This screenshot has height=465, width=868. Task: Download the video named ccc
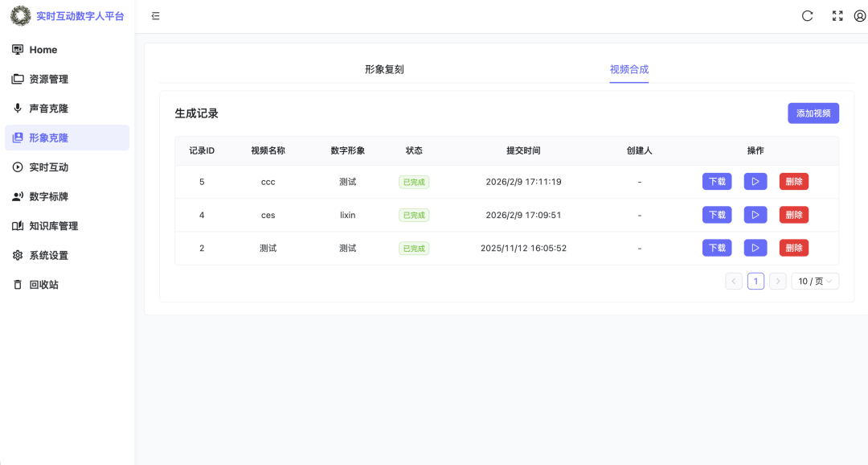tap(716, 181)
